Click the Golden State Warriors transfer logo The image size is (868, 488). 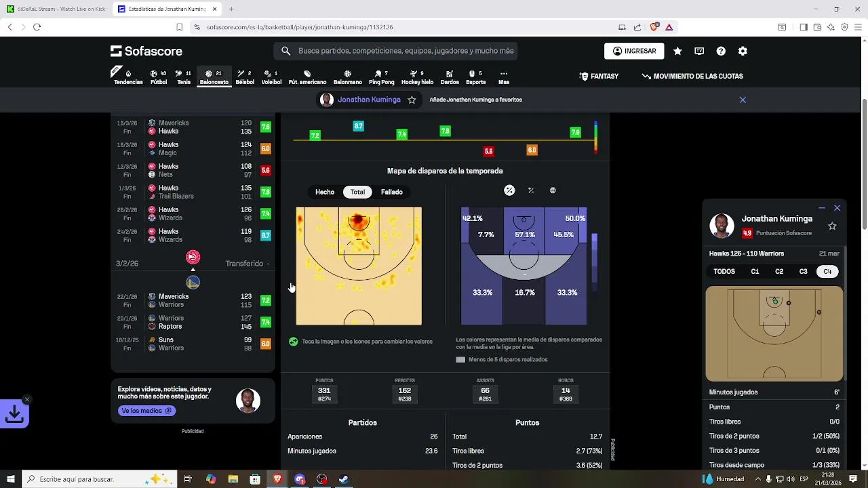pyautogui.click(x=193, y=282)
